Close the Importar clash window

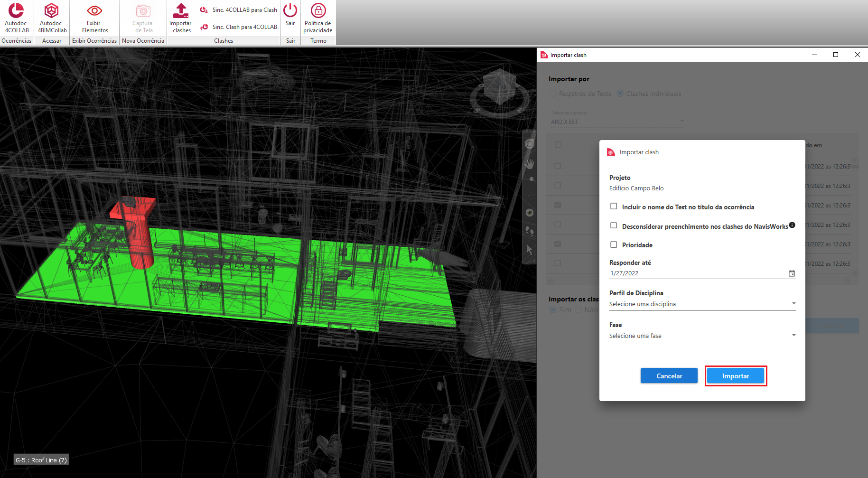pyautogui.click(x=857, y=55)
